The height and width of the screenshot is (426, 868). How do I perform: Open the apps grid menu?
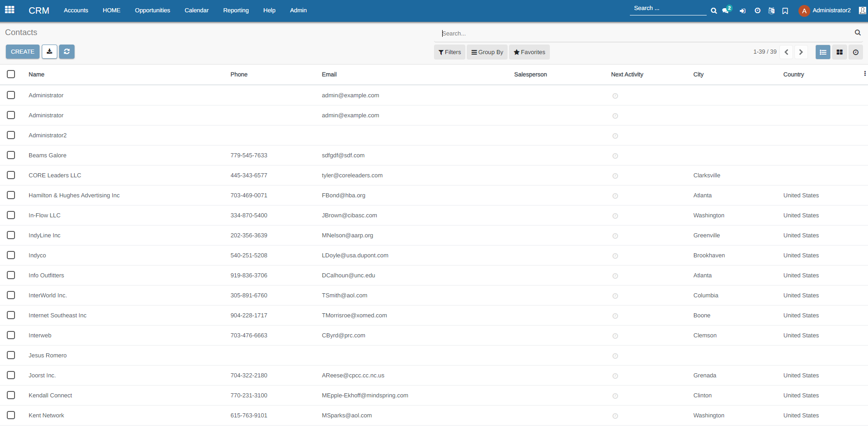point(10,10)
